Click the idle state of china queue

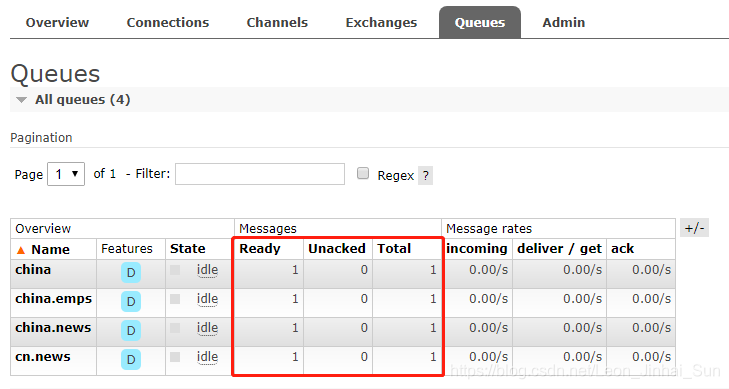coord(207,270)
